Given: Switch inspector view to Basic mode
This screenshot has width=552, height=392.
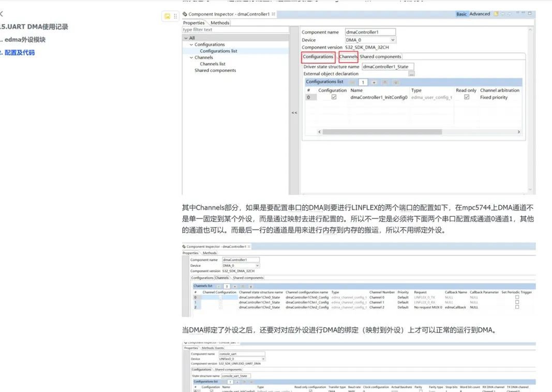Looking at the screenshot, I should click(x=461, y=14).
